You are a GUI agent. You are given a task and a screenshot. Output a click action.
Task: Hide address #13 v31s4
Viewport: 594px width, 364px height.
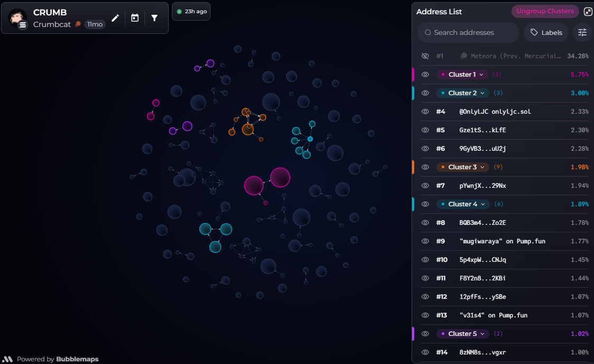pyautogui.click(x=425, y=315)
